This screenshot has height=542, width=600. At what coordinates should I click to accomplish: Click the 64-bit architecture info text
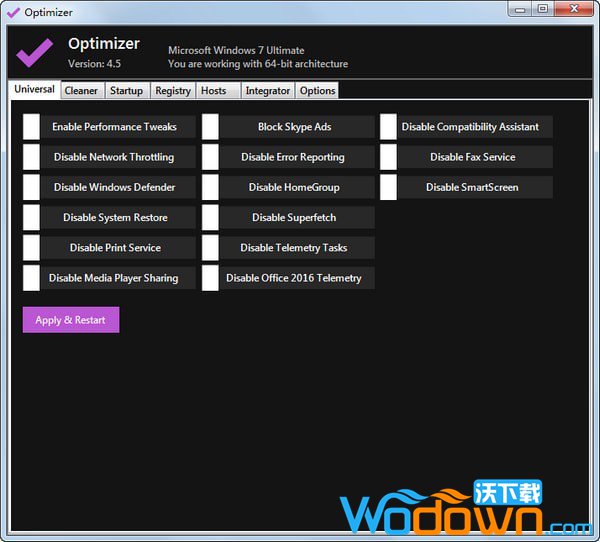[258, 64]
